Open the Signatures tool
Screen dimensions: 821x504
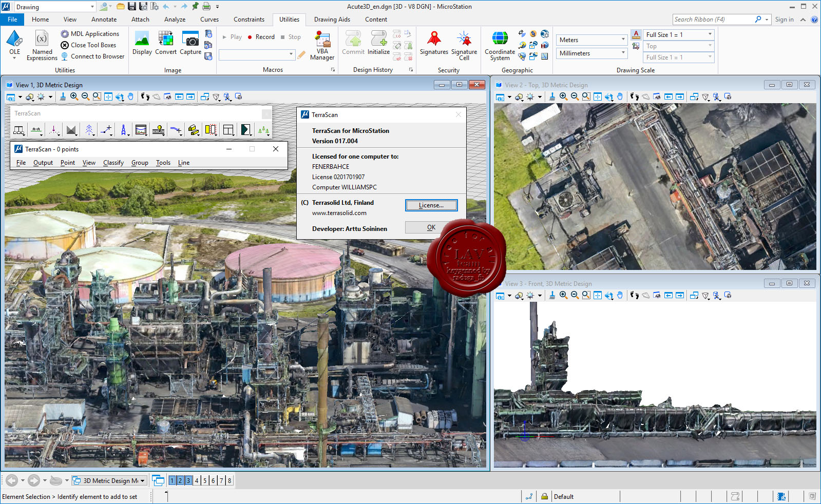click(x=434, y=43)
